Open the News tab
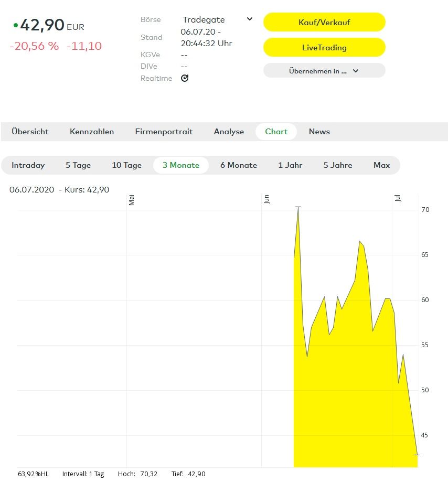Viewport: 448px width, 482px height. 319,132
